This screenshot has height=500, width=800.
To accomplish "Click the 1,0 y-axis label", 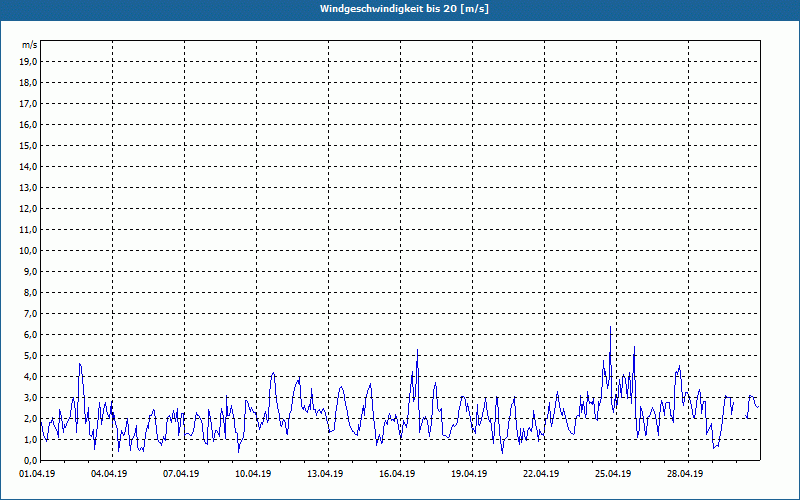I will [30, 439].
